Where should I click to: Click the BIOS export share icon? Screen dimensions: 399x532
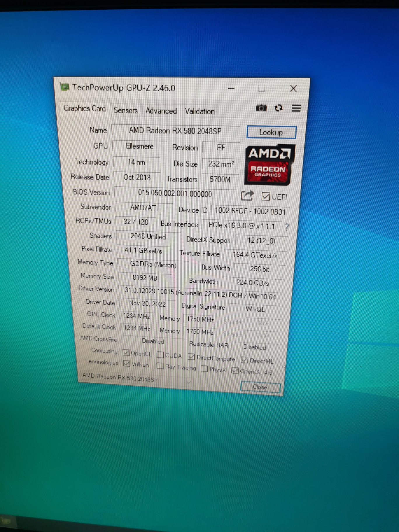247,195
